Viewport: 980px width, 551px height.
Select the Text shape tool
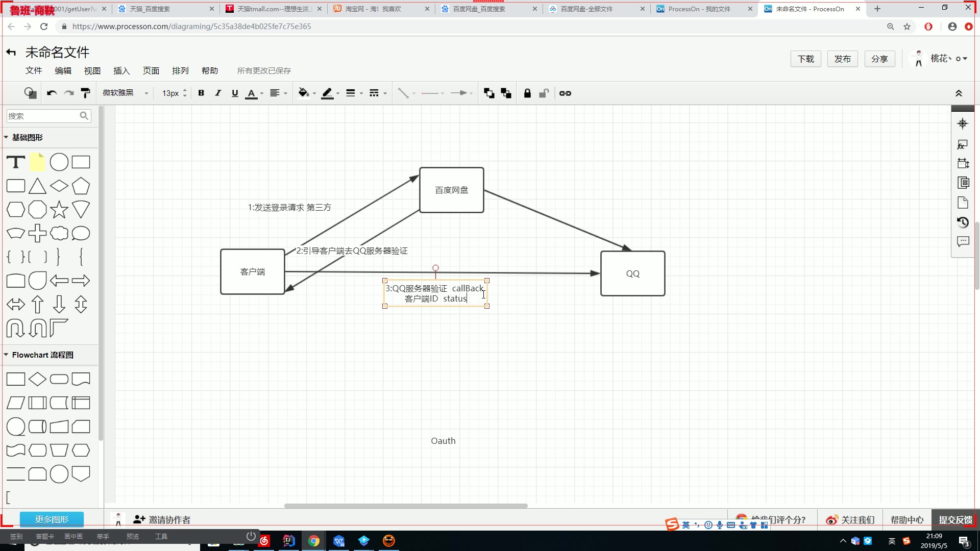pos(16,162)
